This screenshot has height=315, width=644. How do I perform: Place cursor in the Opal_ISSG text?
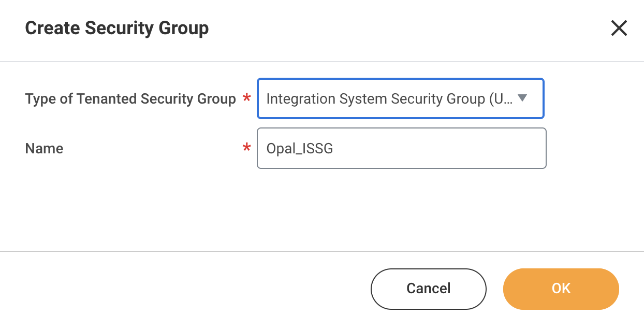[299, 149]
